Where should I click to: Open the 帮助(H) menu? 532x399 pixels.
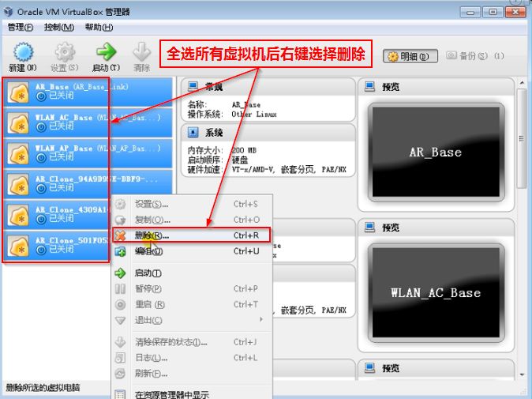point(99,27)
